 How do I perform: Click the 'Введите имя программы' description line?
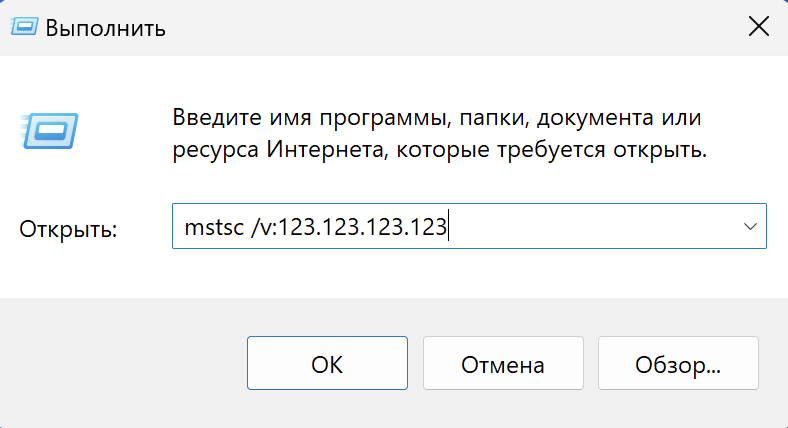pyautogui.click(x=437, y=119)
